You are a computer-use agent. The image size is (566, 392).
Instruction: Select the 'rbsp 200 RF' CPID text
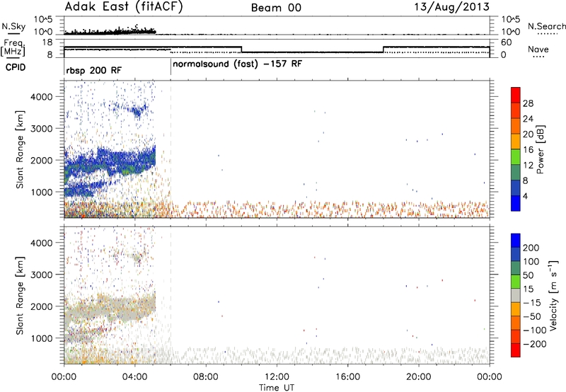tap(94, 70)
